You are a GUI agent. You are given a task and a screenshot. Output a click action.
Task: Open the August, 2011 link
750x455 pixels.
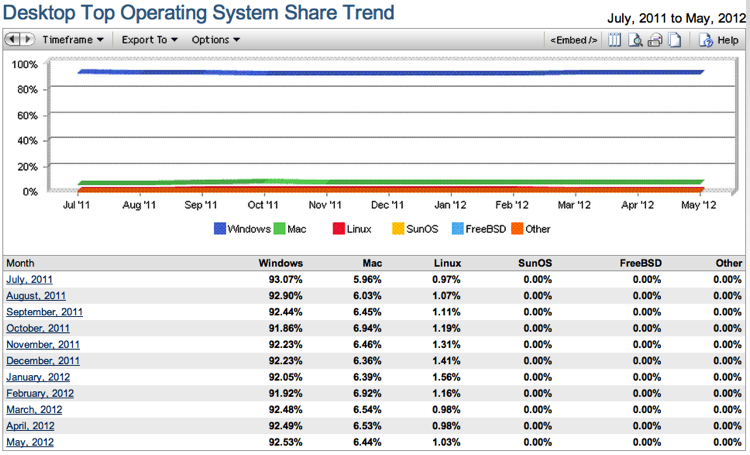pos(36,296)
